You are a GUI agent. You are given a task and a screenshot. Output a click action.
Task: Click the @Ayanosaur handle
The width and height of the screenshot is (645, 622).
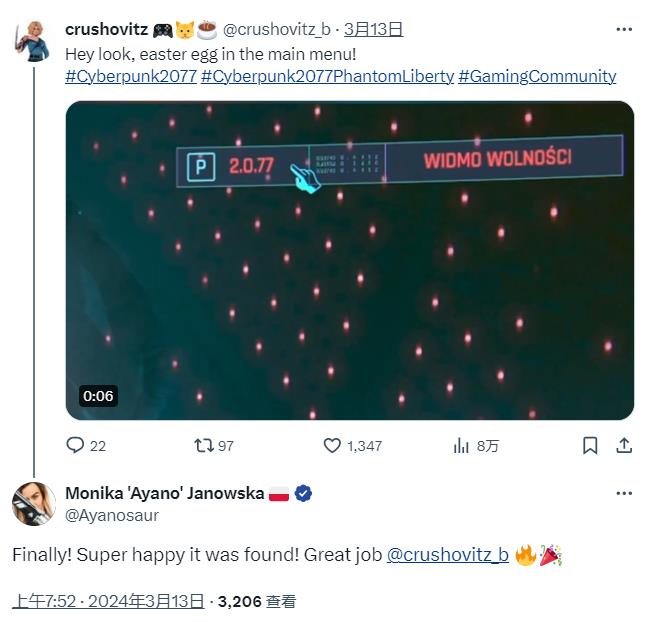pyautogui.click(x=112, y=515)
